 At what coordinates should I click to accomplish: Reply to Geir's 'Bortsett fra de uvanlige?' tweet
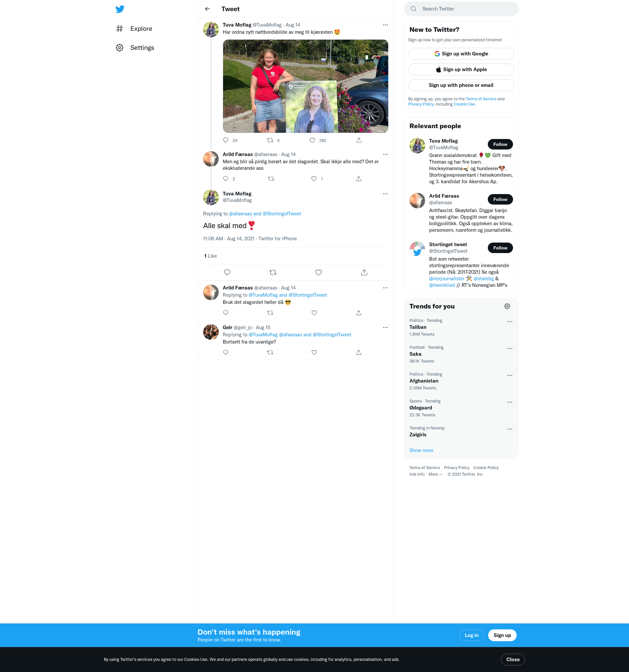coord(226,353)
